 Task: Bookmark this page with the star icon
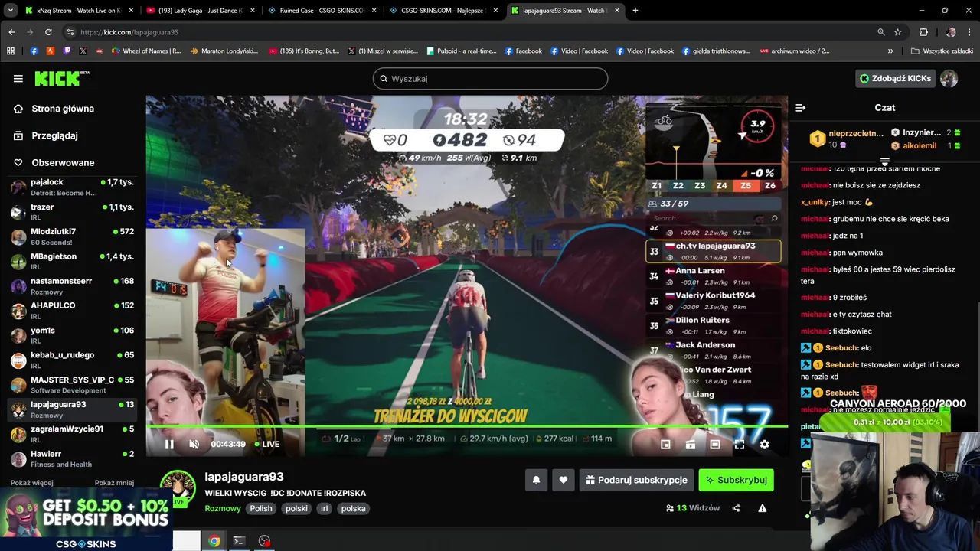(x=897, y=32)
